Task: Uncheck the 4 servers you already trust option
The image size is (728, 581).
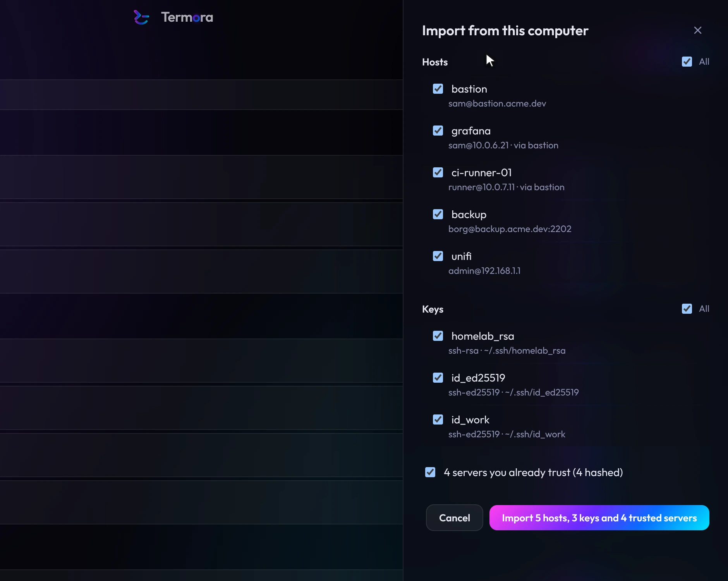Action: (x=430, y=472)
